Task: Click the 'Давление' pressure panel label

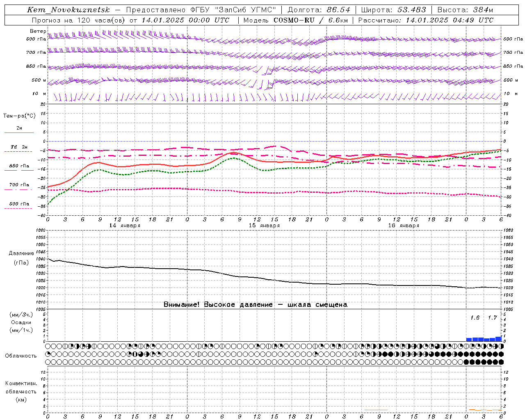Action: pyautogui.click(x=21, y=253)
